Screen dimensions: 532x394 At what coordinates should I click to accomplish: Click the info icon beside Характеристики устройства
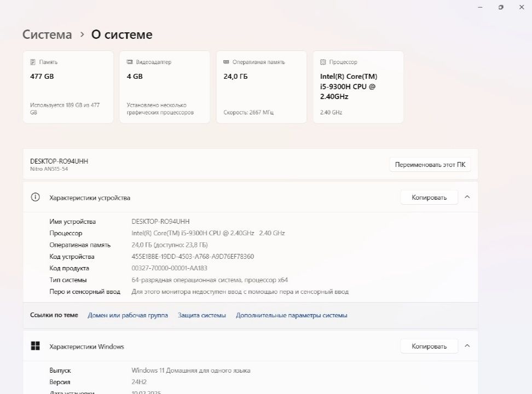point(35,197)
